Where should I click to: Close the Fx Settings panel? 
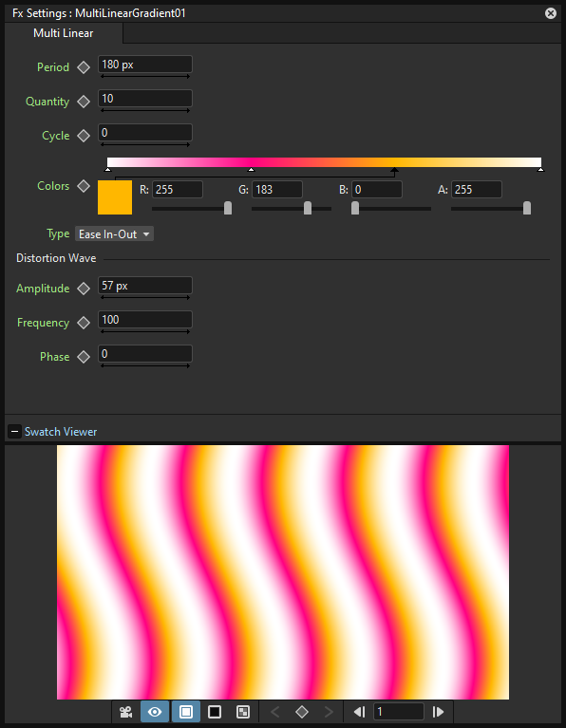551,13
